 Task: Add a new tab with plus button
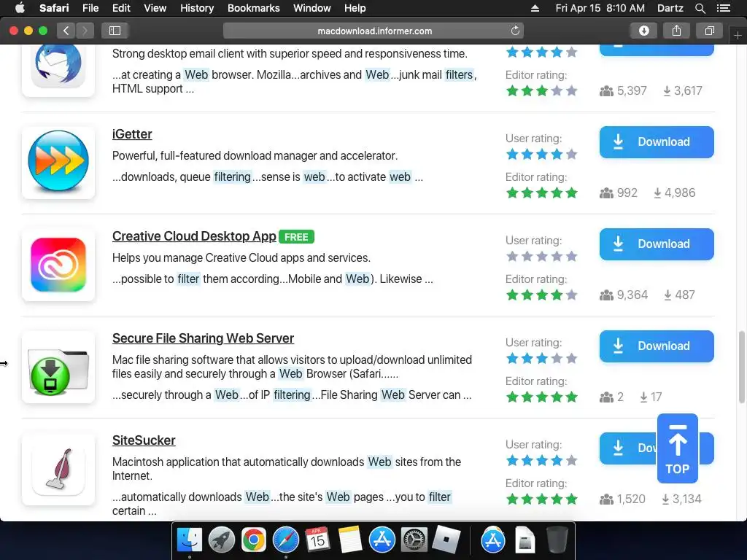pyautogui.click(x=738, y=35)
